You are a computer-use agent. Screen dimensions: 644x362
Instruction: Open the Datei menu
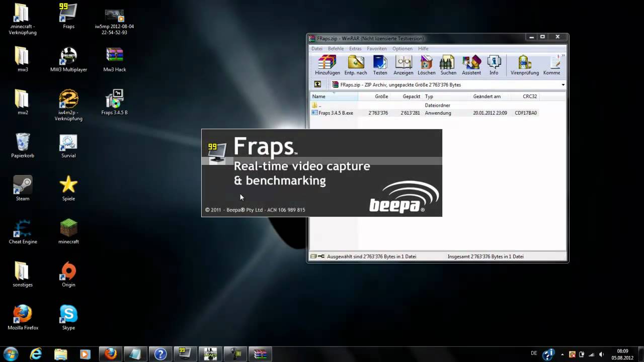(317, 49)
